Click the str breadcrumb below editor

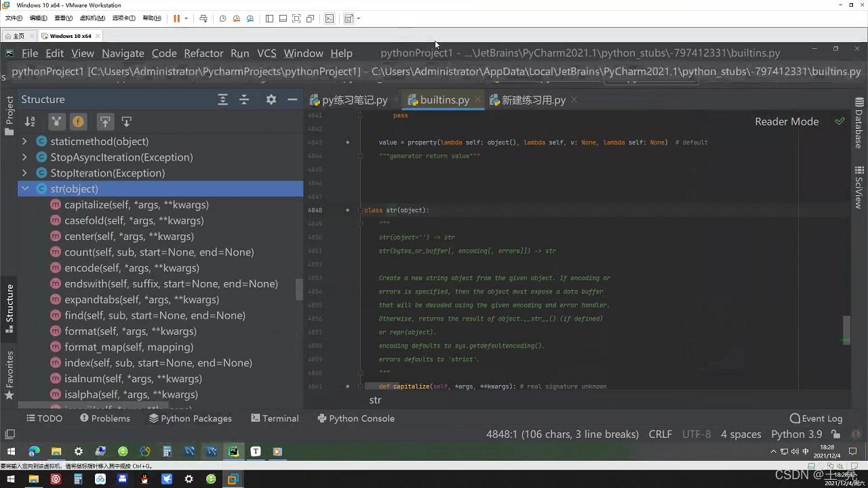375,401
